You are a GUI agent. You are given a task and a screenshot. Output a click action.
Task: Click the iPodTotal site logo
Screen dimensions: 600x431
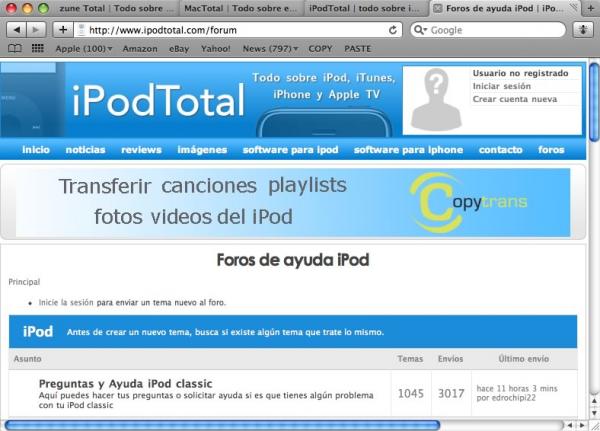point(158,100)
